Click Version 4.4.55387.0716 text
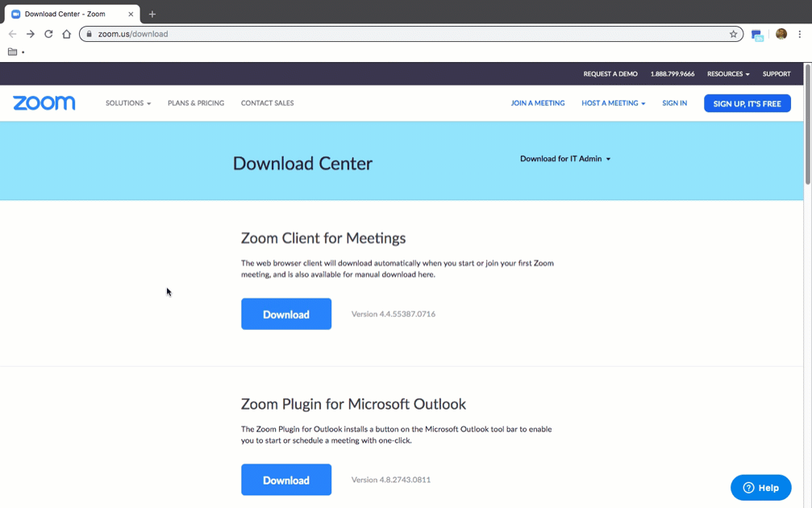 coord(393,314)
